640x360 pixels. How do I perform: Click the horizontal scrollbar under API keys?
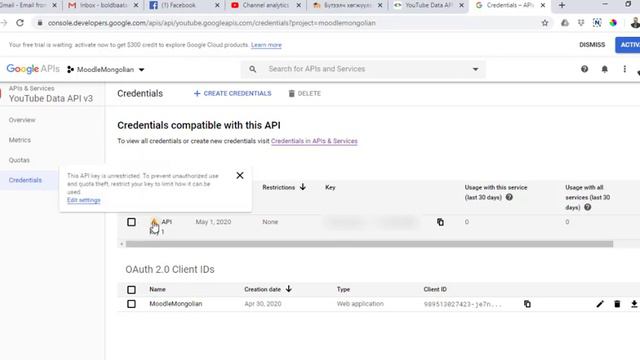coord(369,244)
